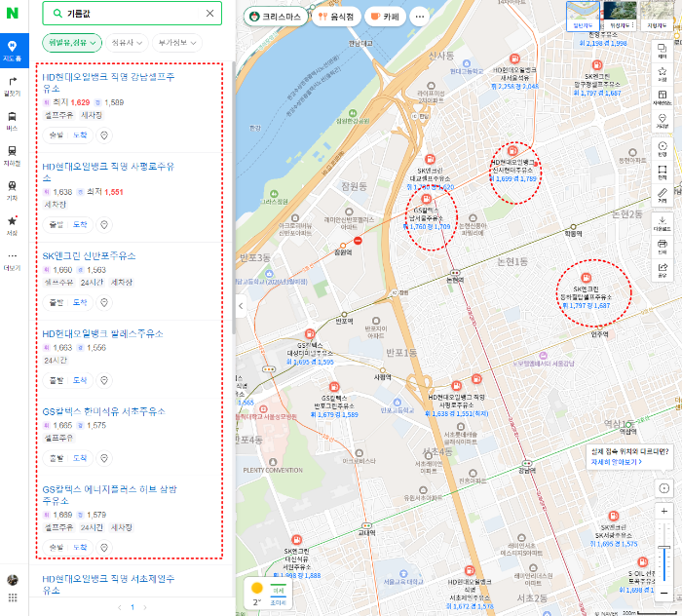Image resolution: width=682 pixels, height=616 pixels.
Task: Toggle the 테마 theme layers tool
Action: 663,51
